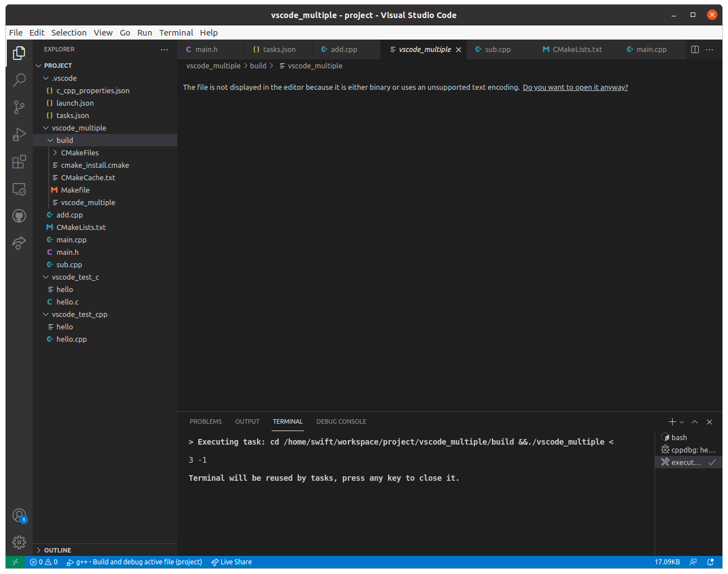
Task: Expand the OUTLINE section
Action: (x=105, y=550)
